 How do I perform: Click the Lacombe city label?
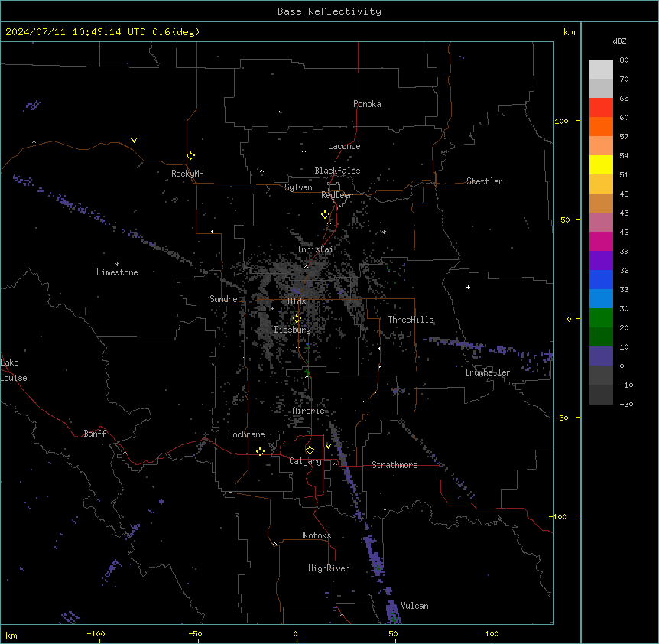pos(344,146)
